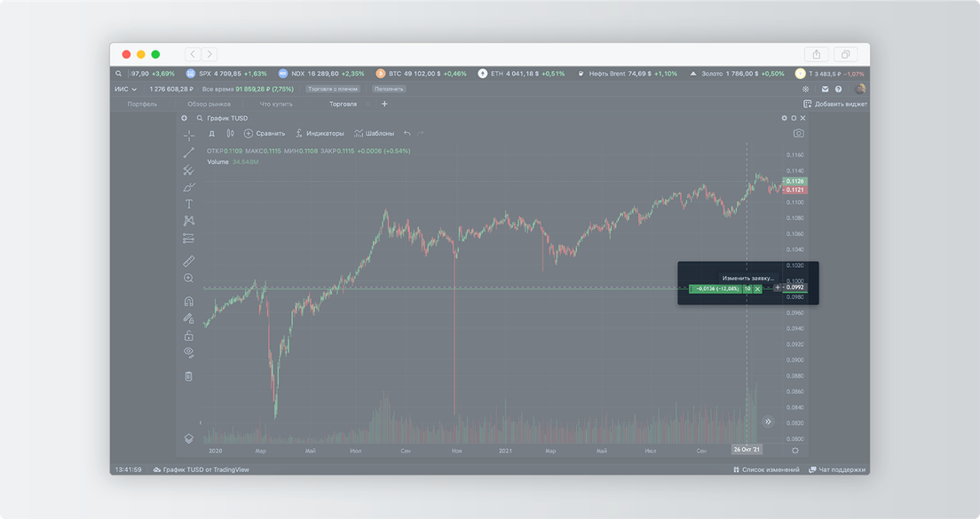The width and height of the screenshot is (980, 519).
Task: Take a chart snapshot with camera icon
Action: [x=798, y=133]
